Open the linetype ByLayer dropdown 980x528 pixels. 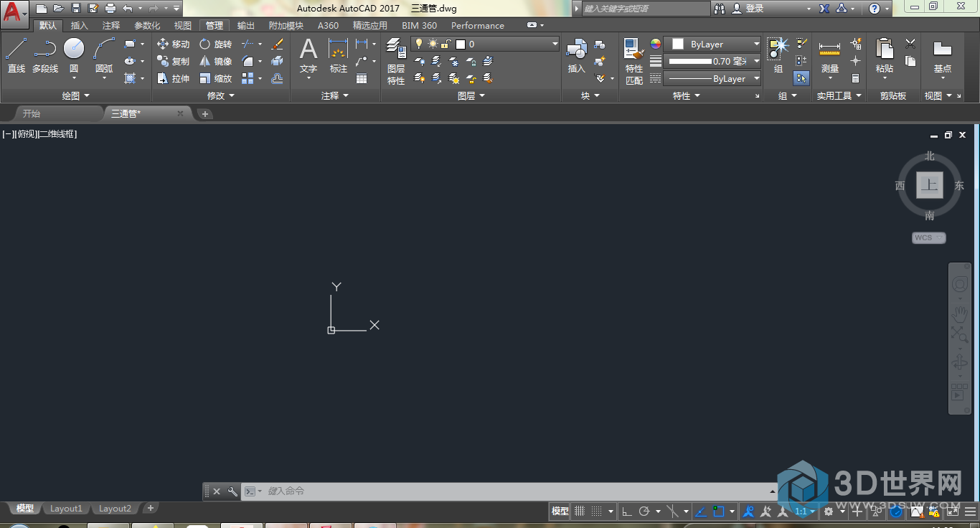click(x=712, y=79)
